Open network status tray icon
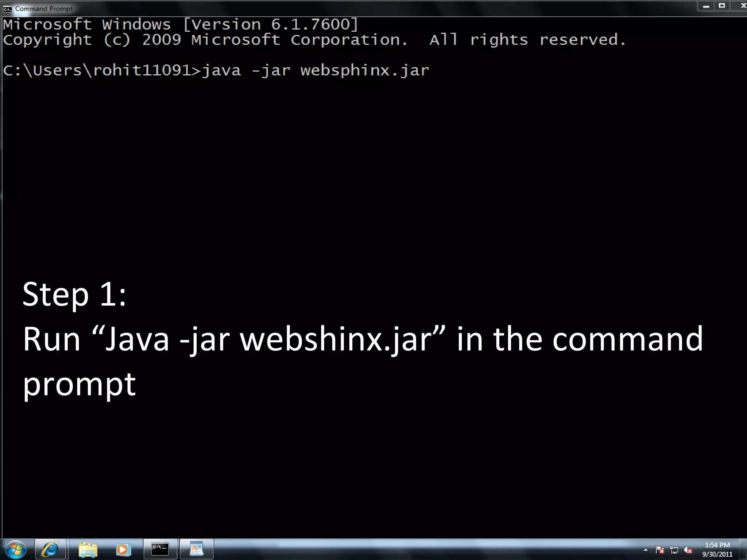Image resolution: width=747 pixels, height=560 pixels. pos(674,549)
